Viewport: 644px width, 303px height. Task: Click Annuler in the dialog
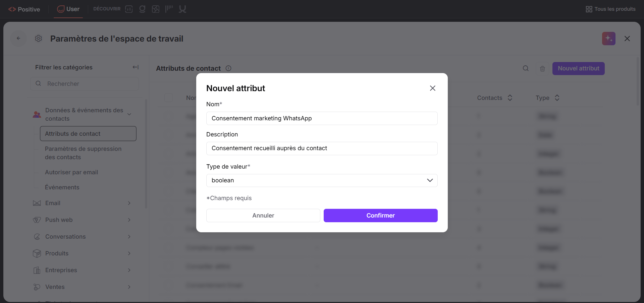point(263,216)
